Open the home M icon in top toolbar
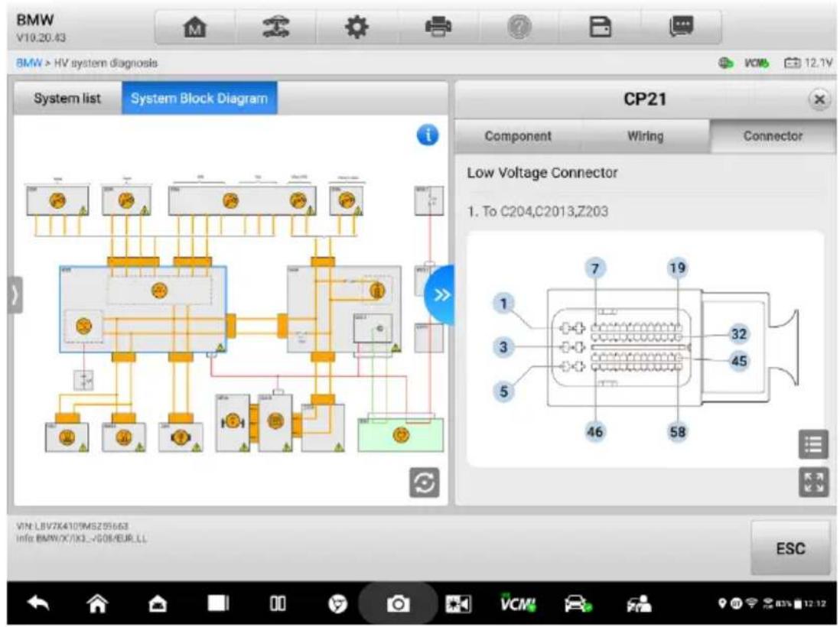Screen dimensions: 840x627 point(195,27)
